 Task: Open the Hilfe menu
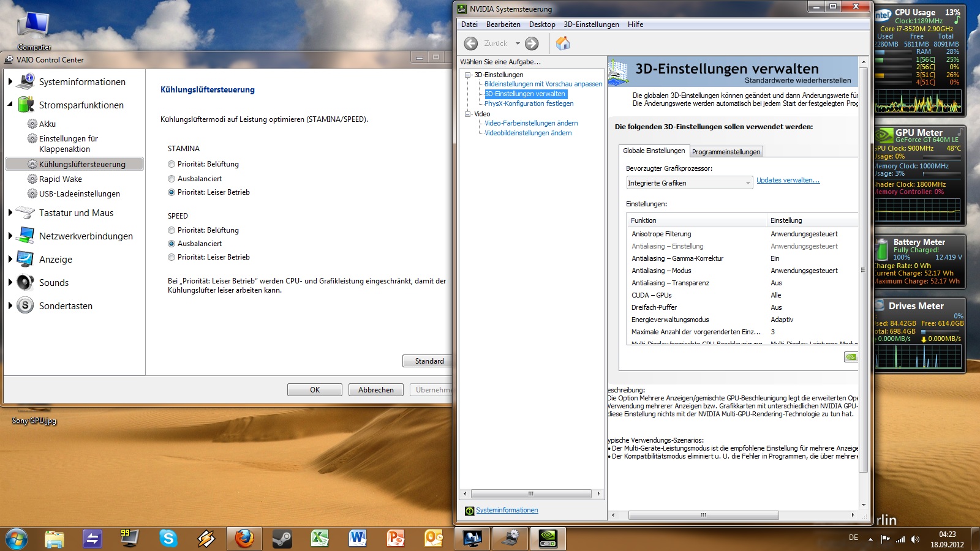(x=635, y=24)
